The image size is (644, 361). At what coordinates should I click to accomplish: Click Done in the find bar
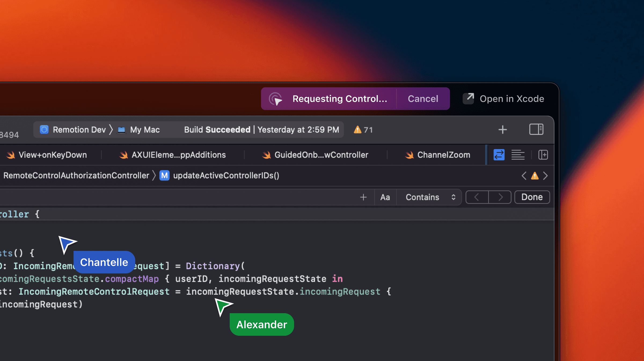tap(532, 197)
